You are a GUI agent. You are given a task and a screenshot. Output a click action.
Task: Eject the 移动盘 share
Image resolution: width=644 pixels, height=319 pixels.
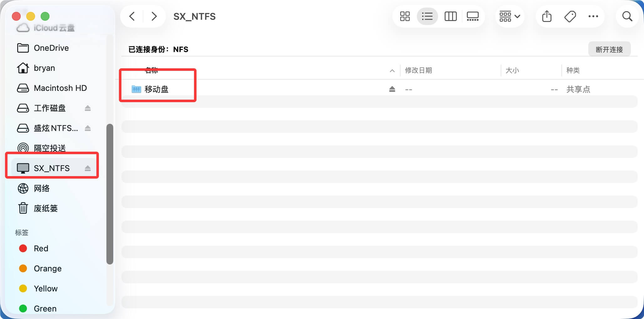pos(391,89)
